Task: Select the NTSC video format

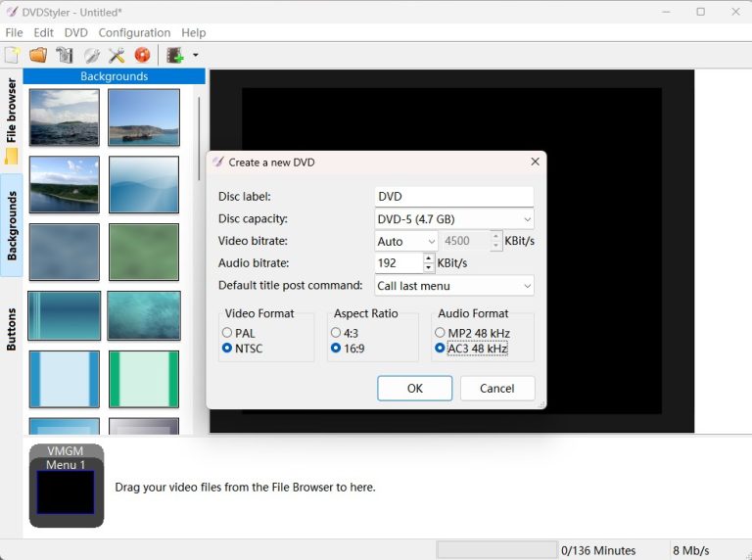Action: pos(243,349)
